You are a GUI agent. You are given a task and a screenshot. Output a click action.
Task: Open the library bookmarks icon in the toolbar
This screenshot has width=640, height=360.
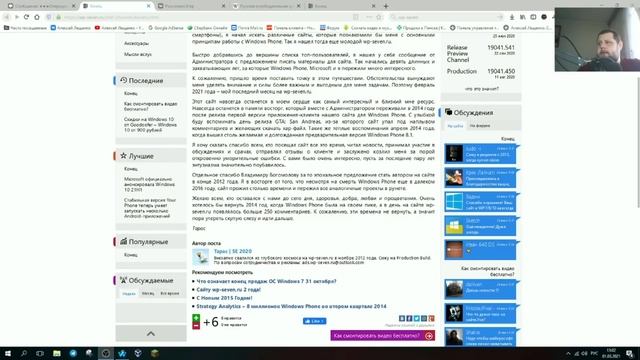click(x=522, y=17)
